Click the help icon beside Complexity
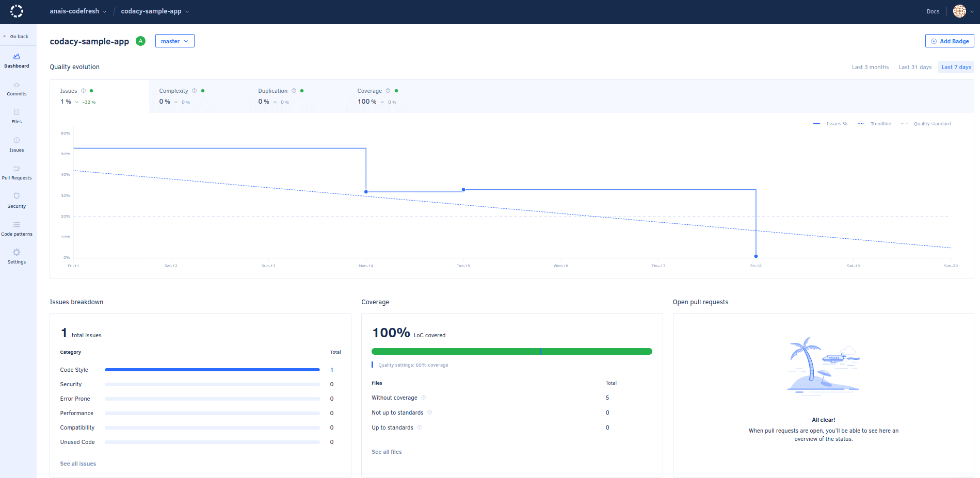The height and width of the screenshot is (478, 980). (x=195, y=91)
